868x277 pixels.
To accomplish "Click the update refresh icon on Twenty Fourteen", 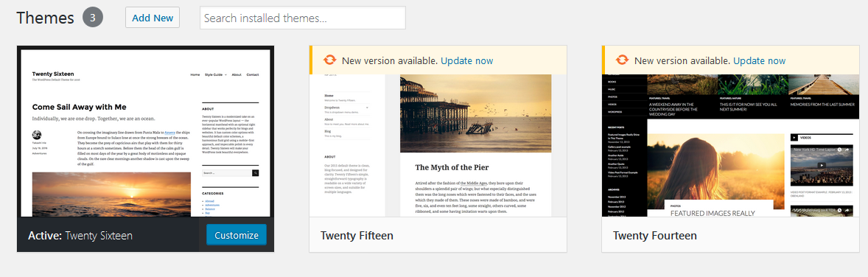I will point(622,60).
